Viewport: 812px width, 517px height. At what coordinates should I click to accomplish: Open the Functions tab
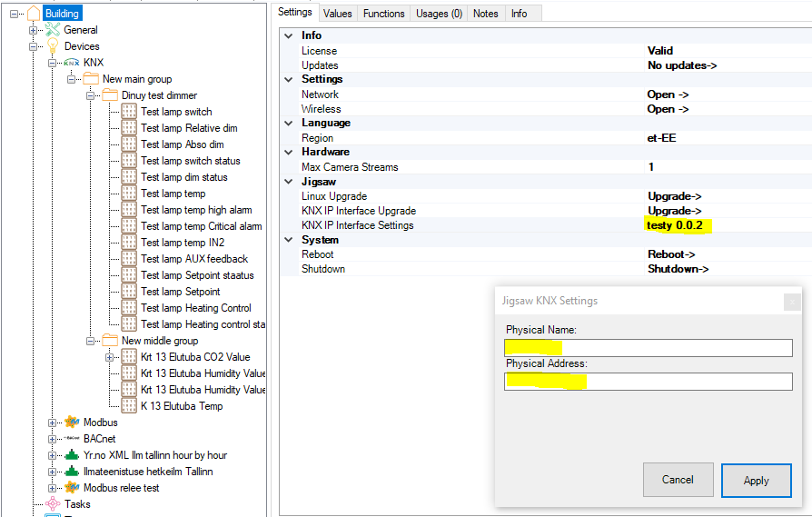click(x=383, y=14)
